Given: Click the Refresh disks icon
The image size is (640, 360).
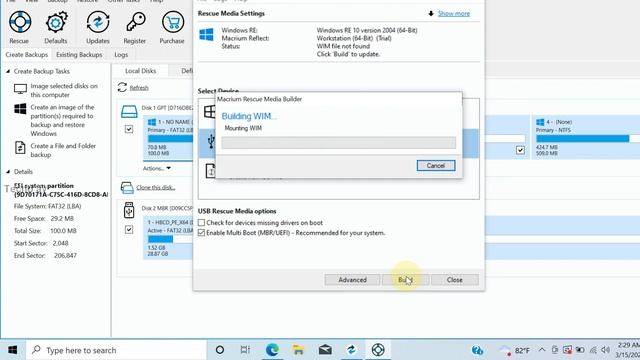Looking at the screenshot, I should (x=122, y=87).
